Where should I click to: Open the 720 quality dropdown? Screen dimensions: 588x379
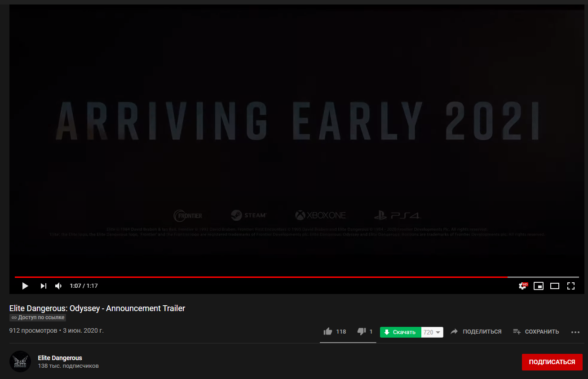432,332
